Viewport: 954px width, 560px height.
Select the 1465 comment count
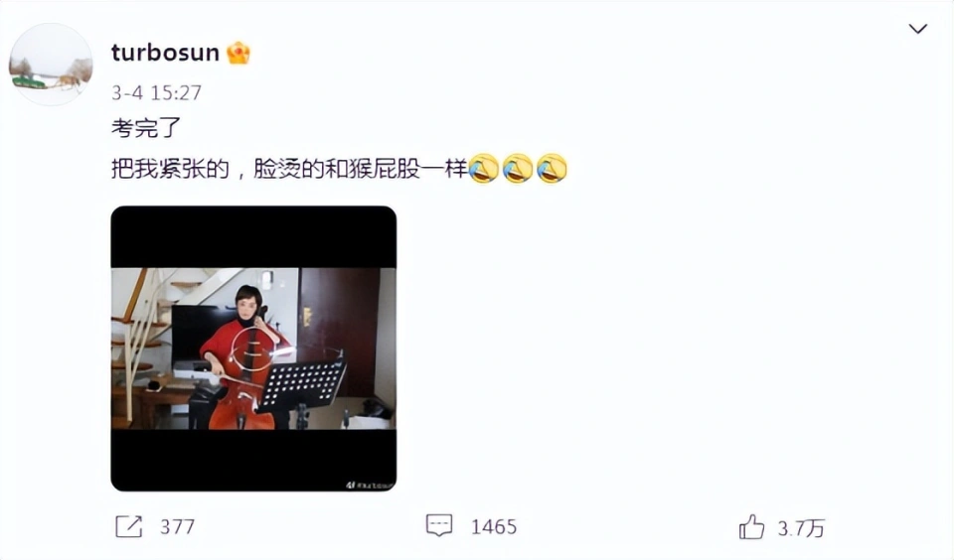click(494, 526)
